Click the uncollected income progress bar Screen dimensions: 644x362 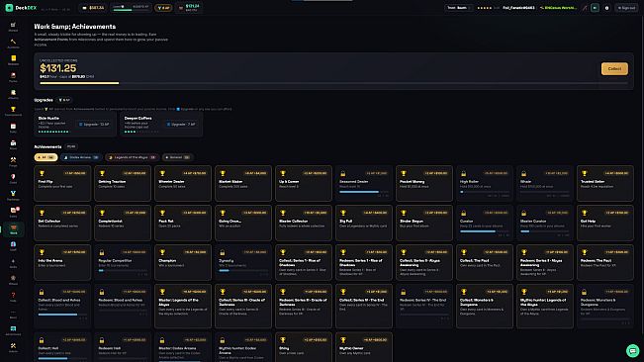[x=333, y=83]
